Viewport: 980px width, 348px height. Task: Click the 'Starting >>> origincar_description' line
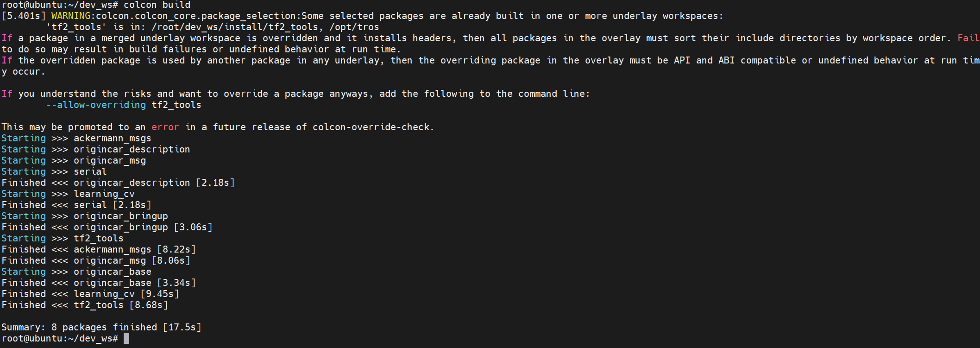[96, 150]
